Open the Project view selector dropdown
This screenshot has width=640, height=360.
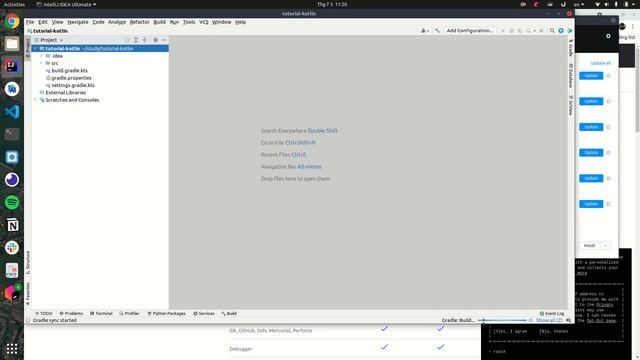coord(49,40)
